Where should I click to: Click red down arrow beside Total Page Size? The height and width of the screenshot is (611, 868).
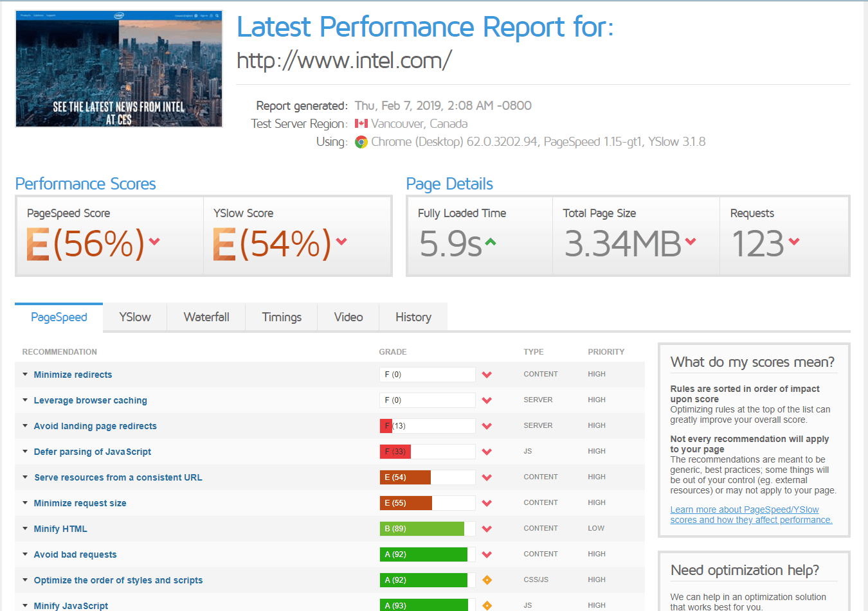pos(691,242)
